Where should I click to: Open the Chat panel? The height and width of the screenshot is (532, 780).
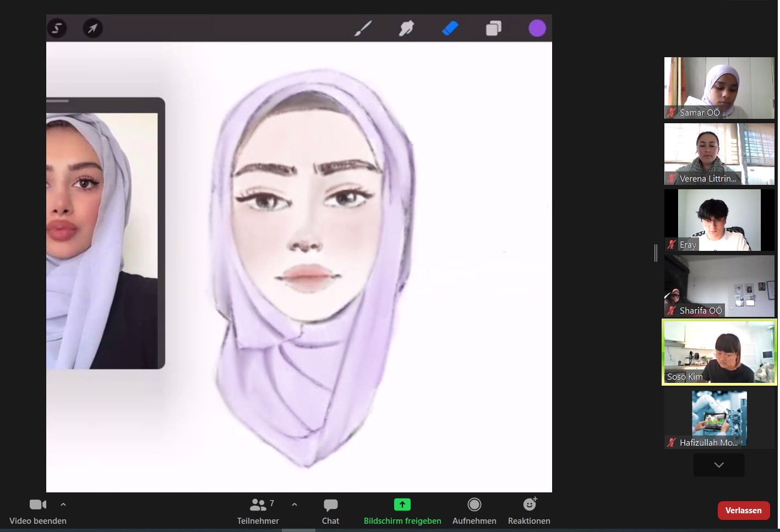[x=330, y=512]
